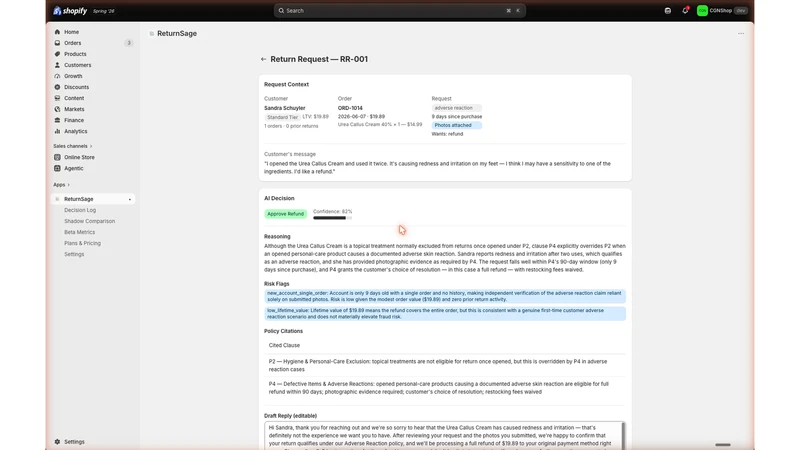The image size is (800, 450).
Task: Click the sidekick icon in top bar
Action: click(667, 11)
